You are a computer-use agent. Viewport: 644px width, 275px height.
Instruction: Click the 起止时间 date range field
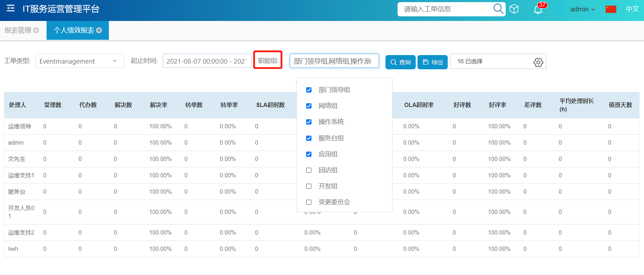(x=207, y=61)
